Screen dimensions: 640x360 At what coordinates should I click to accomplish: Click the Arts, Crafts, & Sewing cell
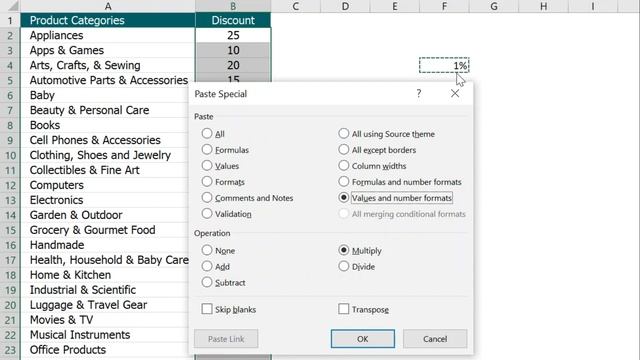108,65
